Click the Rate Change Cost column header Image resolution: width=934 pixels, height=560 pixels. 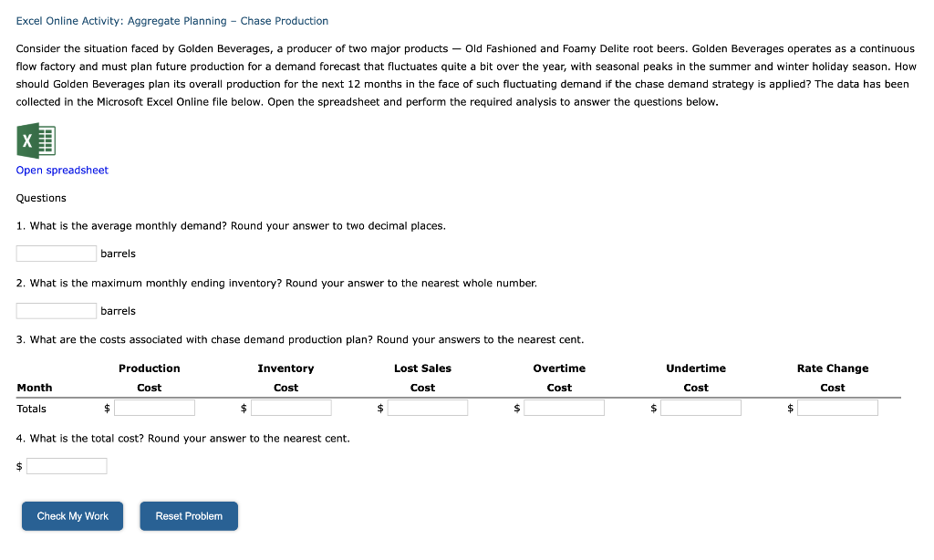pos(832,378)
